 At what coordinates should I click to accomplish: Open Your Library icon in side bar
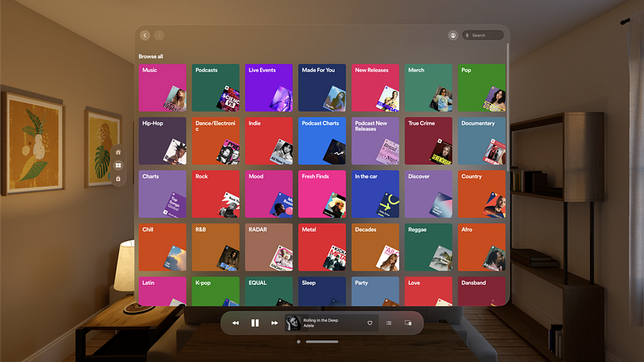(x=118, y=179)
